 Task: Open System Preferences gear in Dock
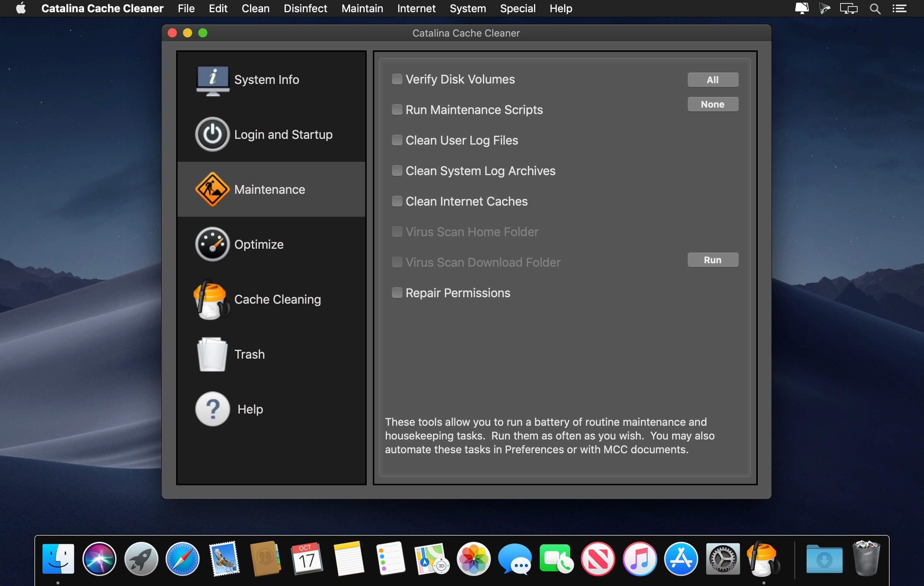(x=723, y=559)
